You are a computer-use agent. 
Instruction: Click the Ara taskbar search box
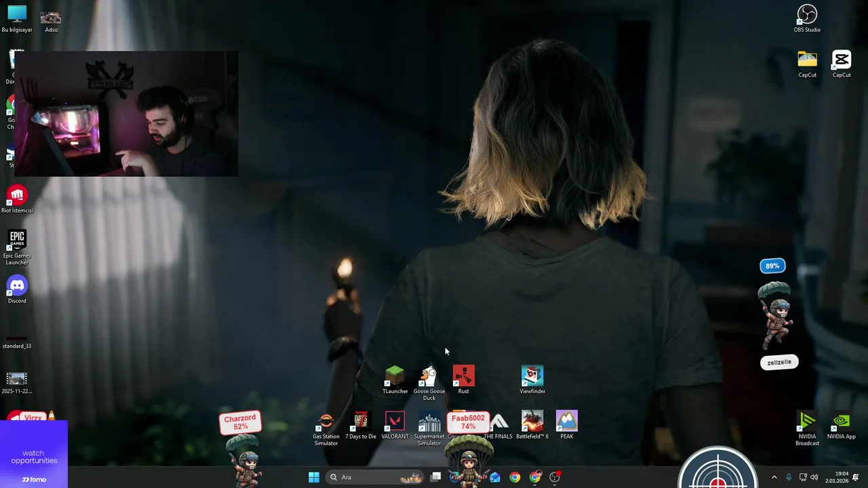click(375, 477)
